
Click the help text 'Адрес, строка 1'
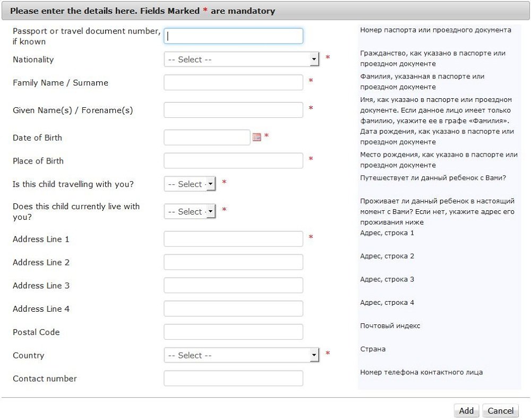(387, 233)
